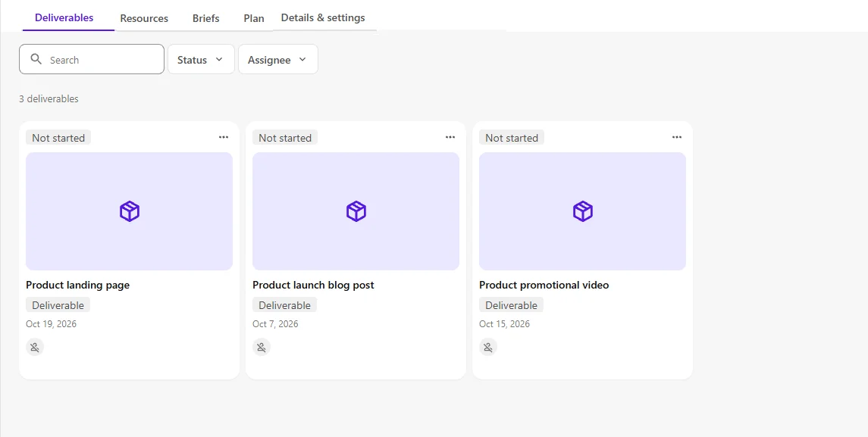Open more options for Product promotional video

(x=676, y=137)
